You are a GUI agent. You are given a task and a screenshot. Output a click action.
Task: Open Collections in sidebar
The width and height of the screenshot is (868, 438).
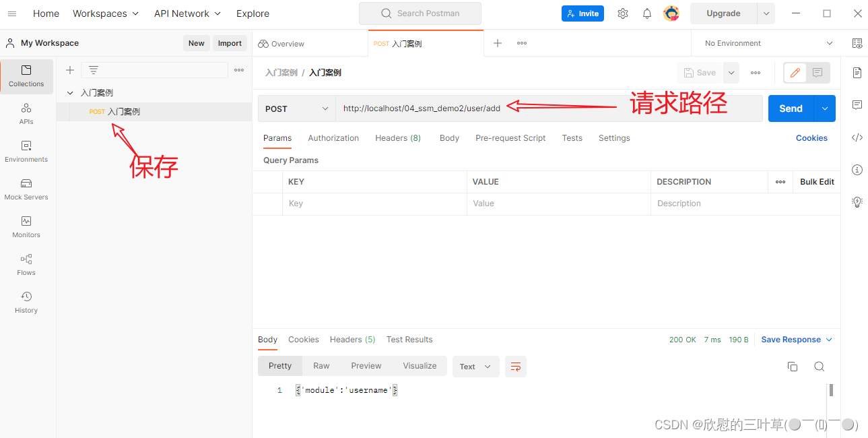point(26,75)
